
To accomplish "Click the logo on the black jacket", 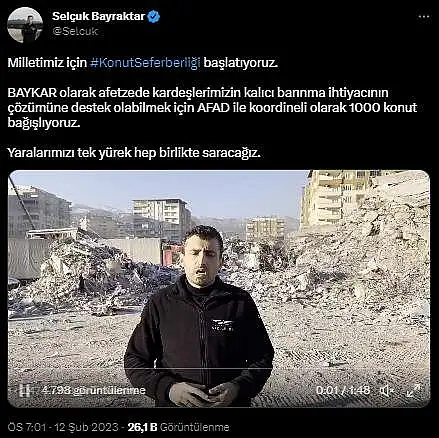I will [223, 324].
